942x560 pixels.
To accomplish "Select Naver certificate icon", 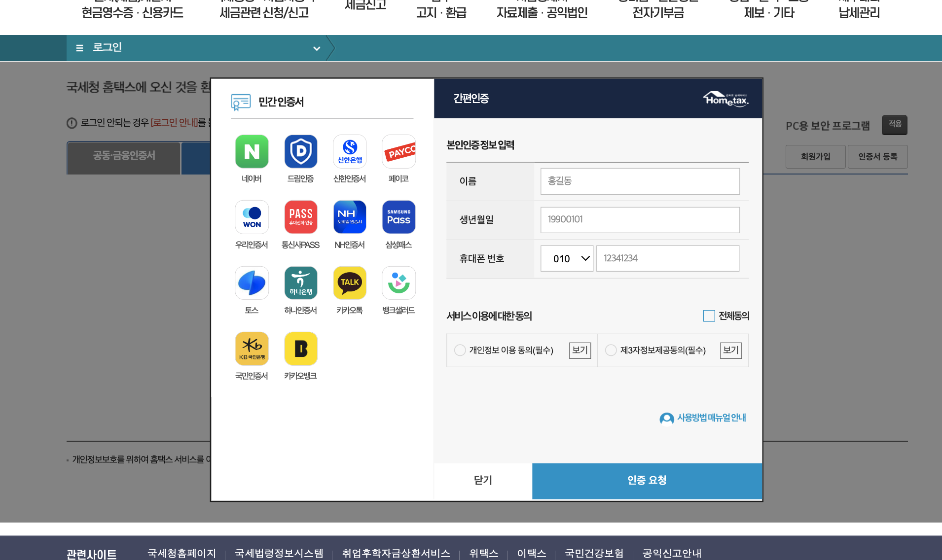I will coord(252,151).
